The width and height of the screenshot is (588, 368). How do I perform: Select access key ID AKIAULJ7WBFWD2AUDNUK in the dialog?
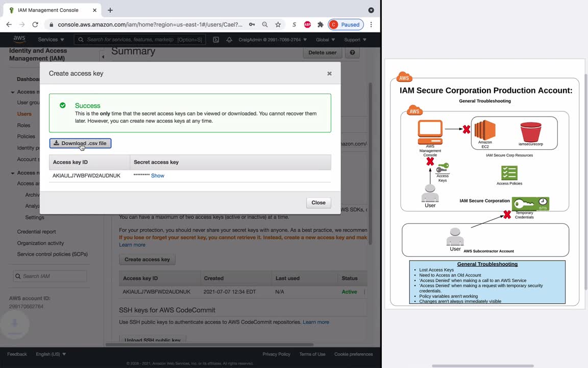pos(86,175)
